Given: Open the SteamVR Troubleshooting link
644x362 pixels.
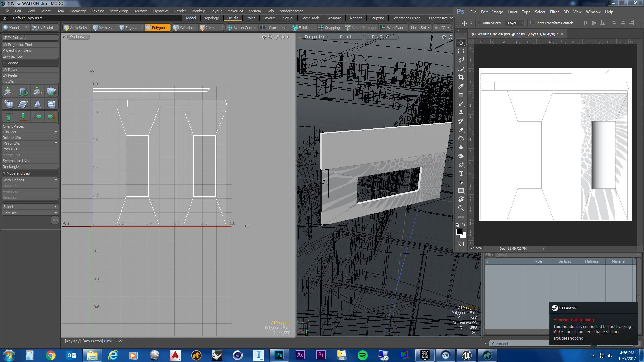Looking at the screenshot, I should click(x=568, y=338).
